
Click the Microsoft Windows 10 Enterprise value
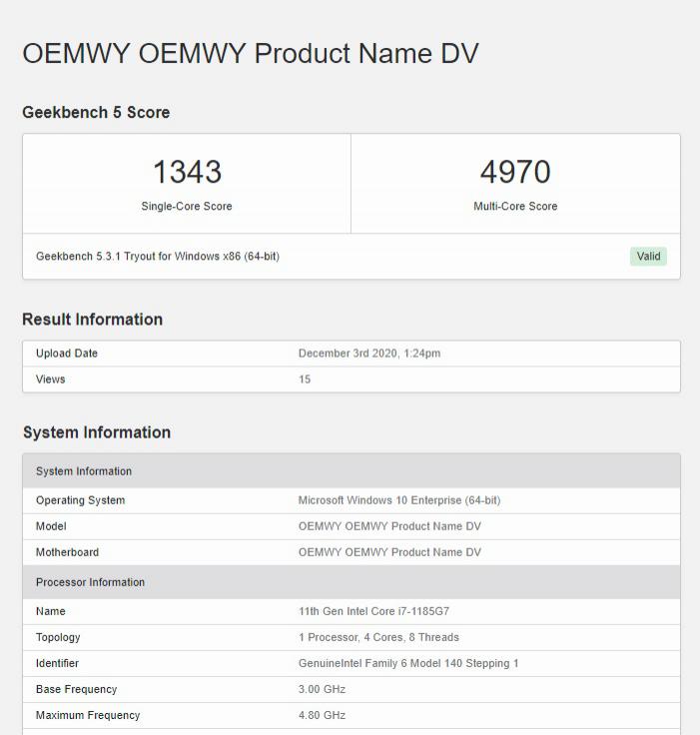(399, 500)
